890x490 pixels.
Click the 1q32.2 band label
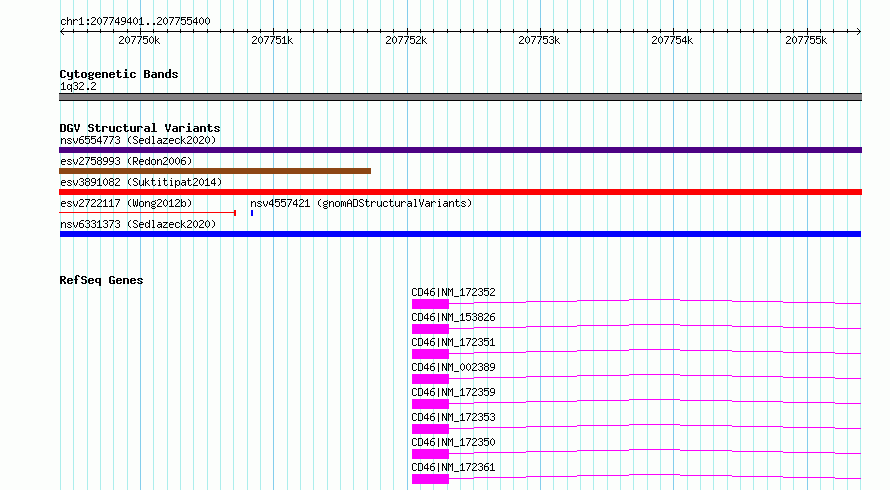78,86
